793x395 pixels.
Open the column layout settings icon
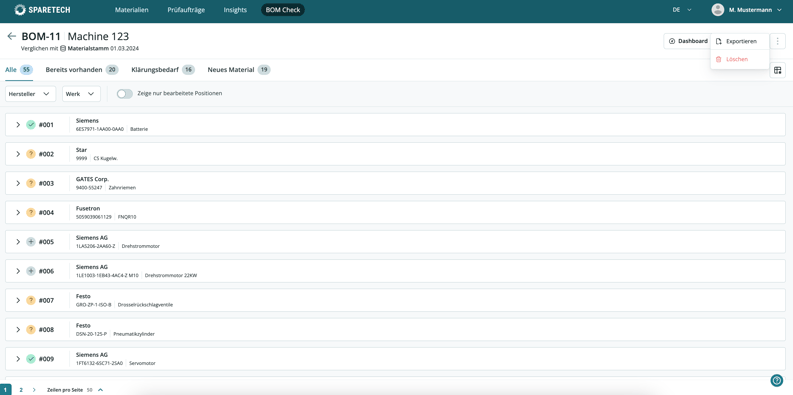(x=777, y=70)
